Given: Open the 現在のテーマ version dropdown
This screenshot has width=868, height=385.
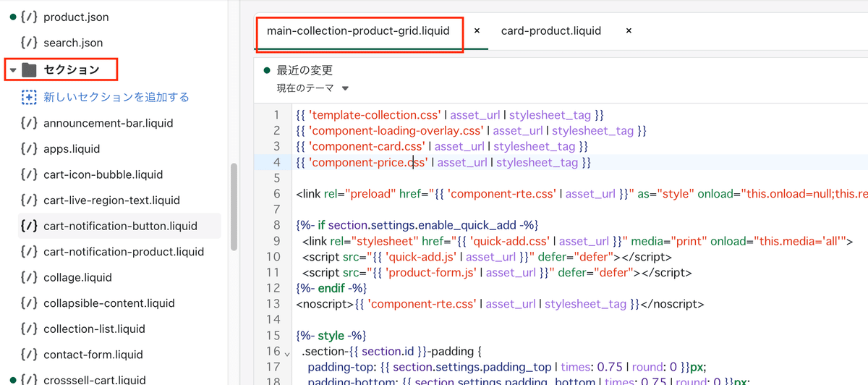Looking at the screenshot, I should click(312, 88).
